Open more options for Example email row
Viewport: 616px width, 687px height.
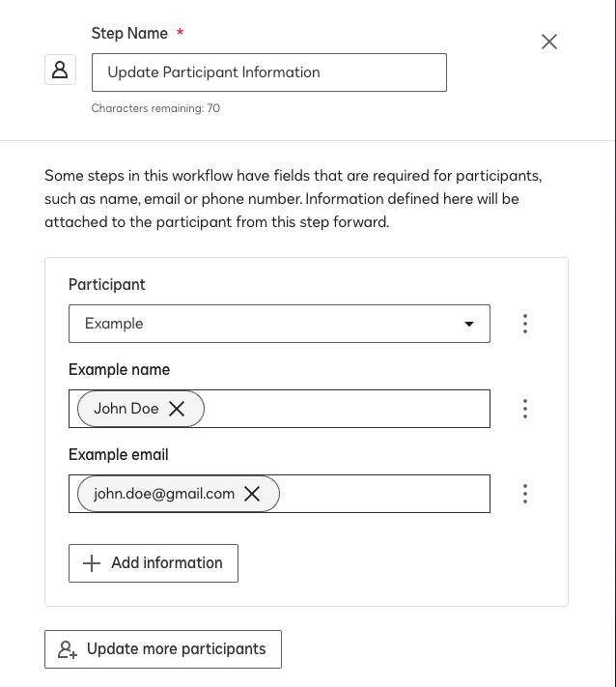(525, 494)
